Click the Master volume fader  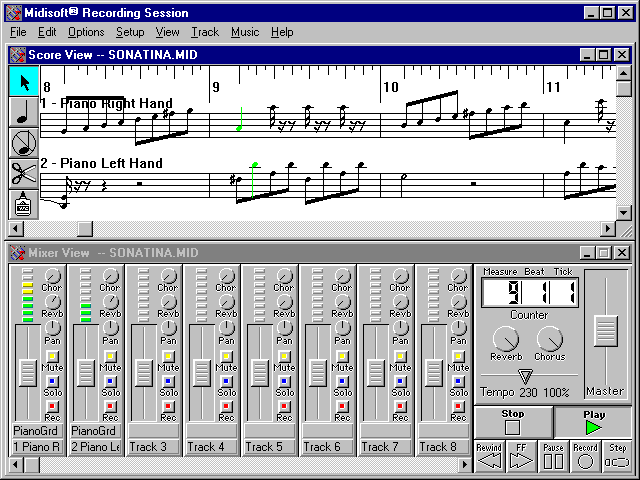click(x=604, y=330)
